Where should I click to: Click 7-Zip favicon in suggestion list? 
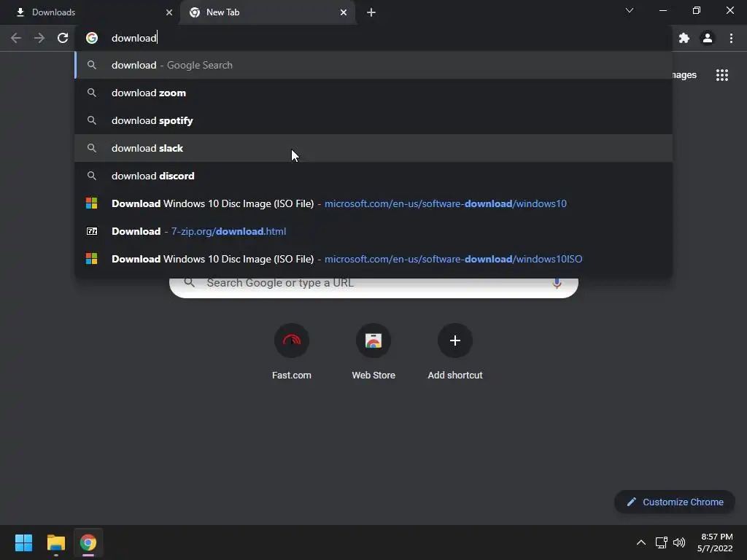coord(91,231)
